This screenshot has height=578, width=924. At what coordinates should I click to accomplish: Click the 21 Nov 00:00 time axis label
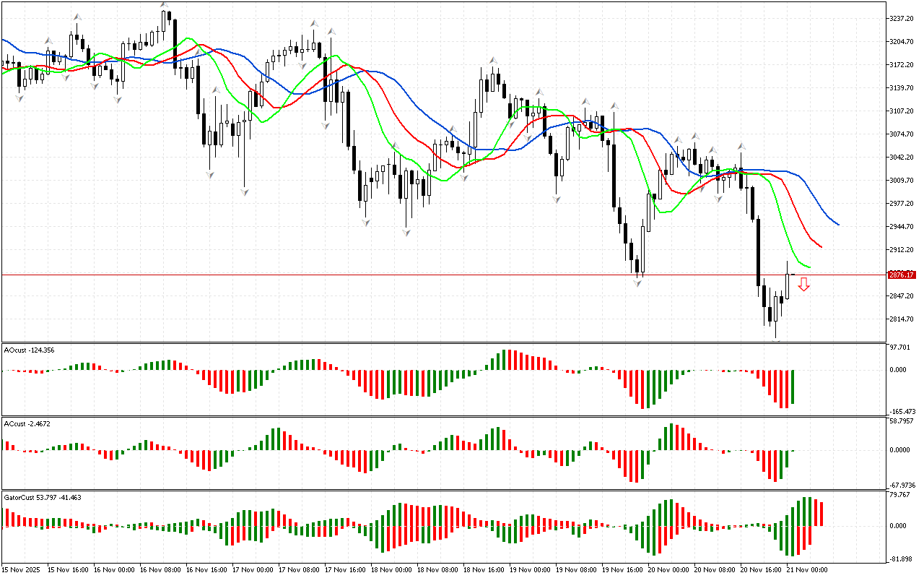pos(806,570)
